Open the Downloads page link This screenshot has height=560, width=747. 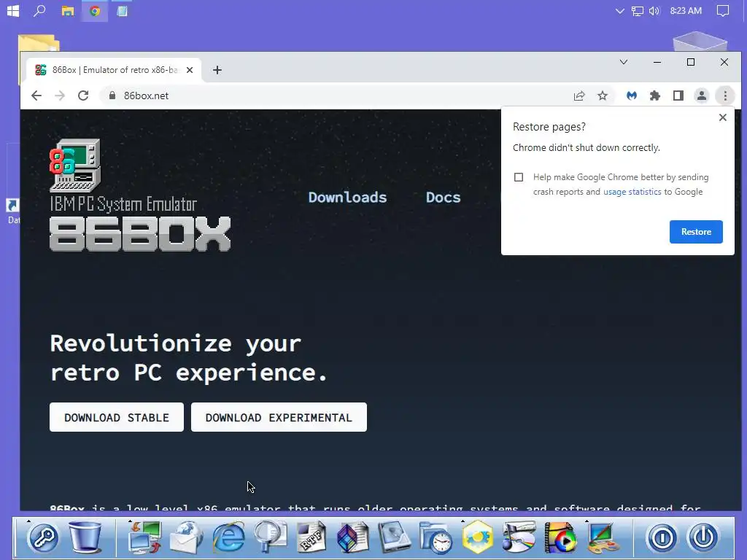347,197
